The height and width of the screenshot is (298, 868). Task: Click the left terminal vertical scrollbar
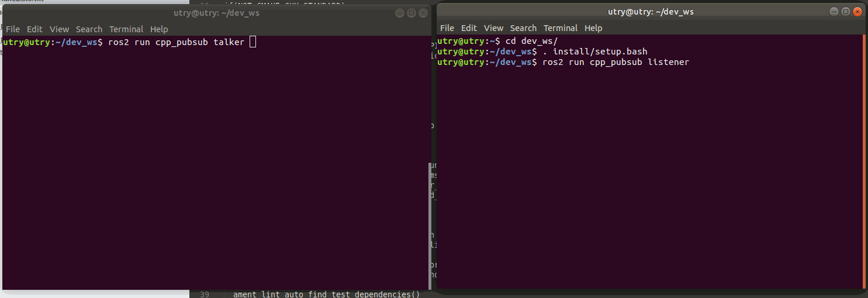[x=430, y=225]
